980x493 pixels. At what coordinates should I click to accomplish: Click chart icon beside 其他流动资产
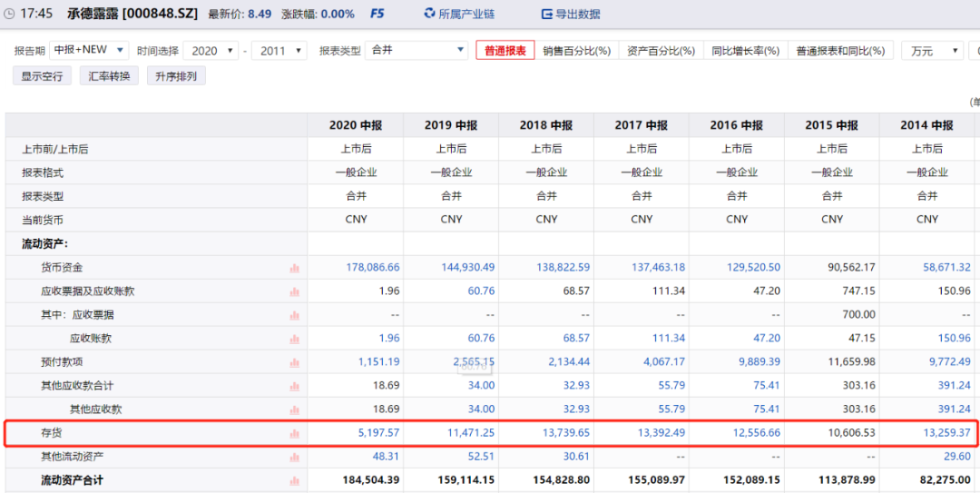294,457
